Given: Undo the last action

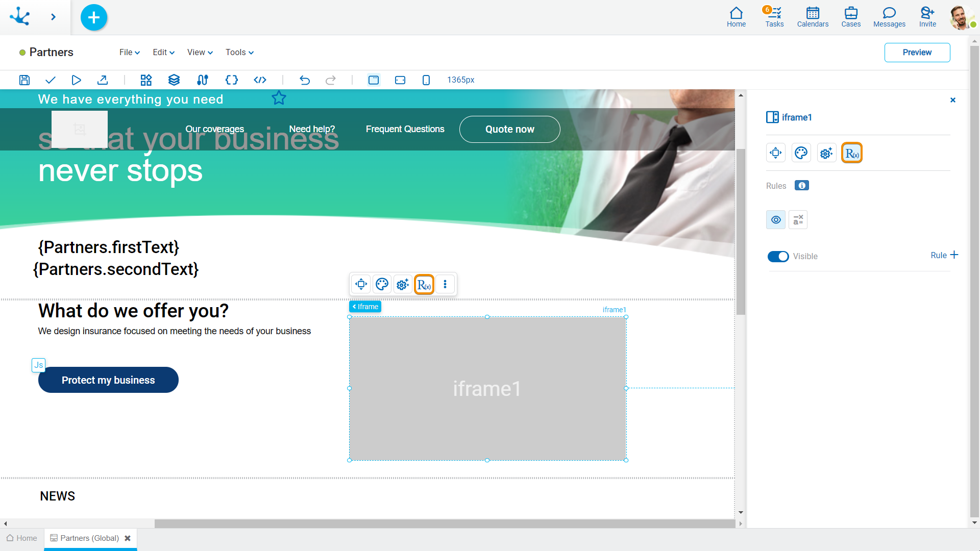Looking at the screenshot, I should pos(305,80).
